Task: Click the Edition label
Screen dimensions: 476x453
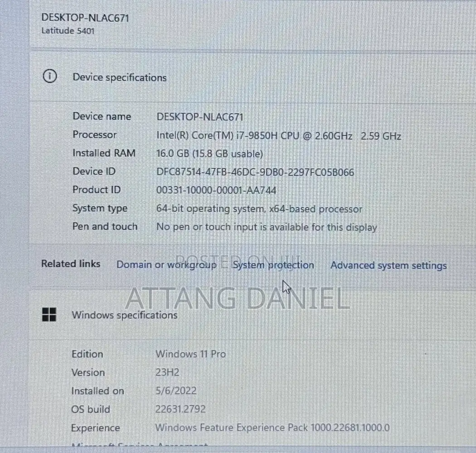Action: 87,354
